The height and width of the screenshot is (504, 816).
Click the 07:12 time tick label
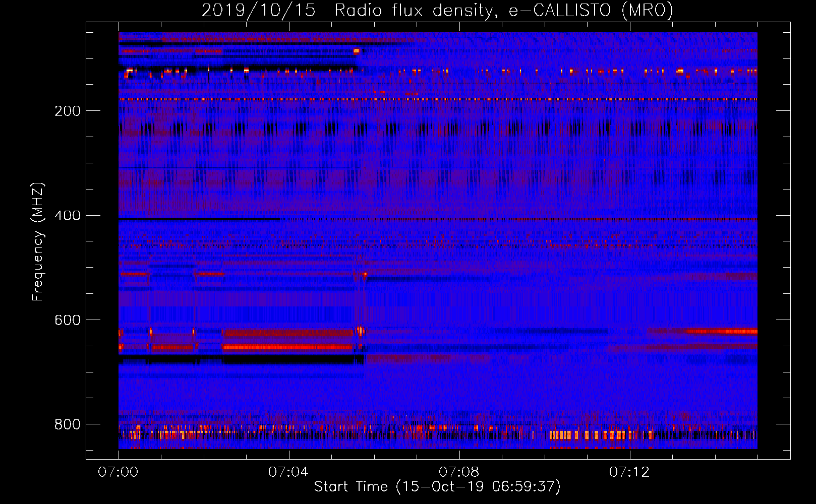tap(629, 472)
